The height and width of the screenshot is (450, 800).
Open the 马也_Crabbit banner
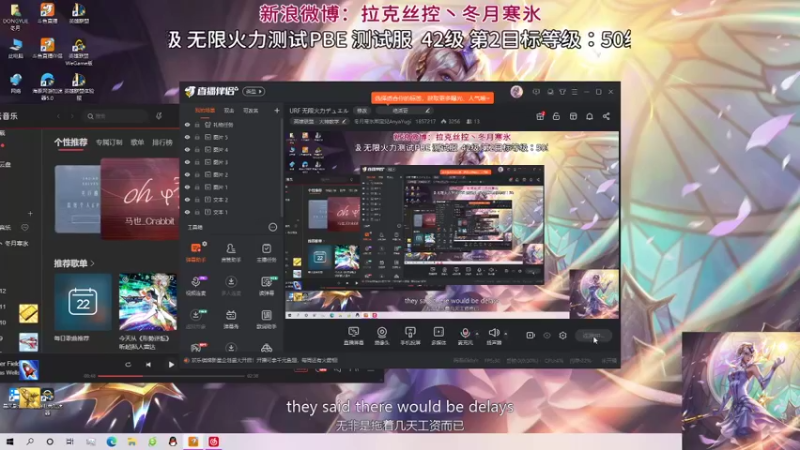(x=140, y=198)
